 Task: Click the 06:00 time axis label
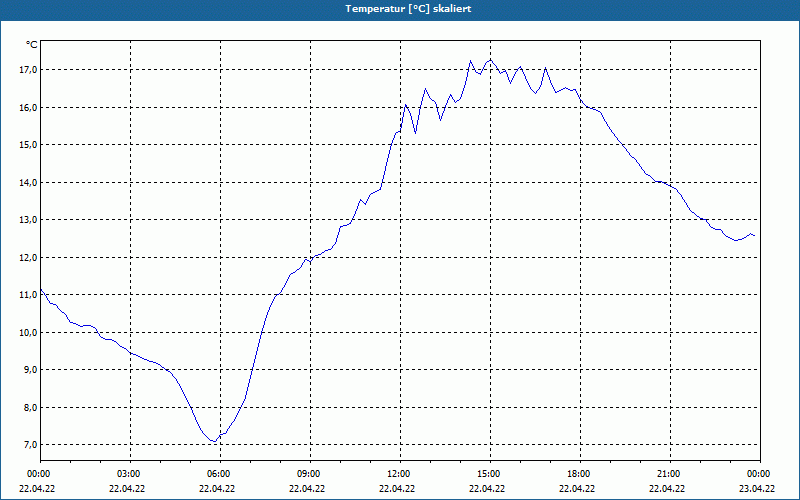click(220, 474)
